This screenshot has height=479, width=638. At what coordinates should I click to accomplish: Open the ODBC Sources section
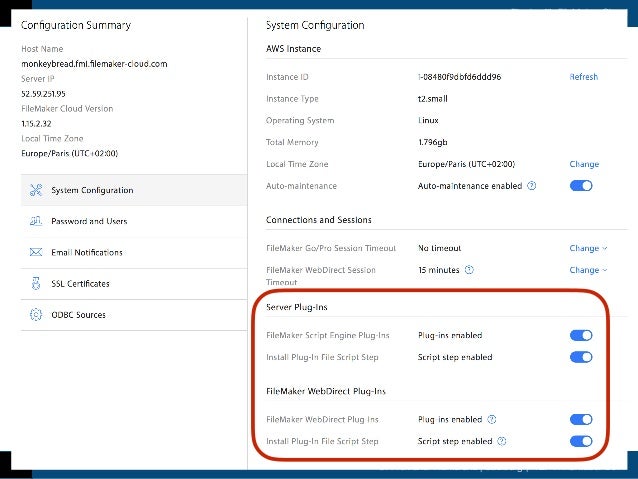pos(134,315)
